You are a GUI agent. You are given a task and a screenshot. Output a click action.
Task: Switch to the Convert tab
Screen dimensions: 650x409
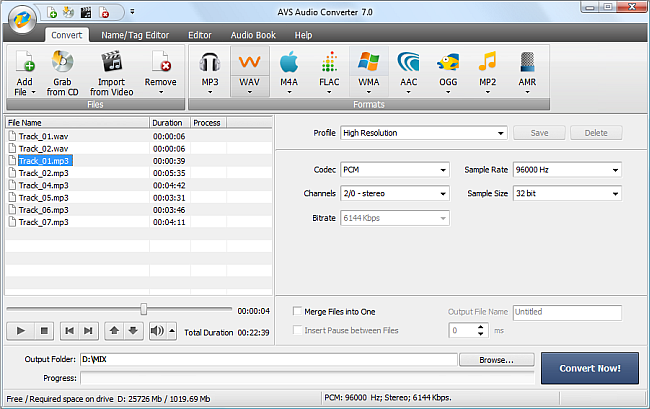coord(67,35)
